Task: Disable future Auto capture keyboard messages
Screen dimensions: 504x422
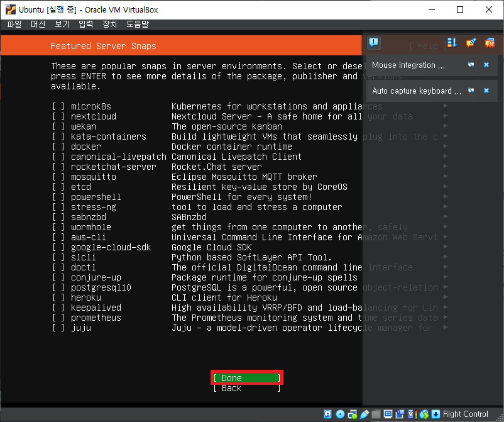Action: [x=471, y=91]
